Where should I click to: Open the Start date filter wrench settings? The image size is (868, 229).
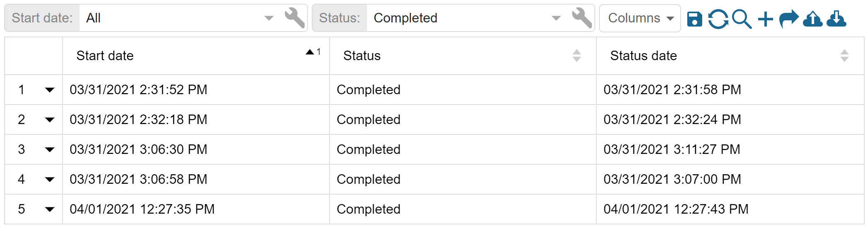[x=294, y=18]
